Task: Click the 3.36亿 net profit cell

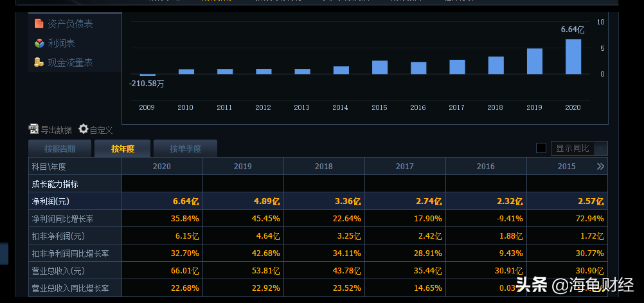Action: click(x=324, y=201)
